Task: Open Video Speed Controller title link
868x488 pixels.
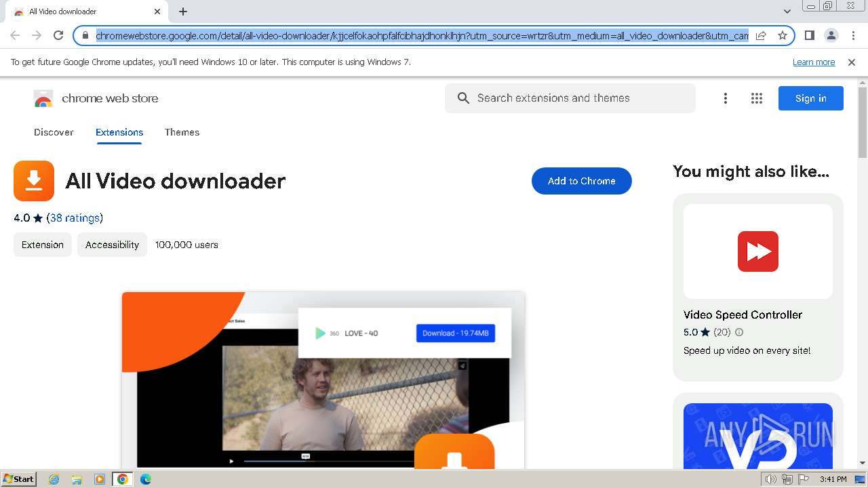Action: [x=743, y=314]
